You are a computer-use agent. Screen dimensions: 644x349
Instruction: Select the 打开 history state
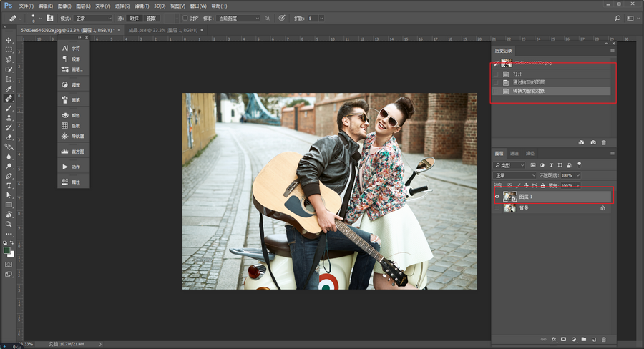(518, 74)
